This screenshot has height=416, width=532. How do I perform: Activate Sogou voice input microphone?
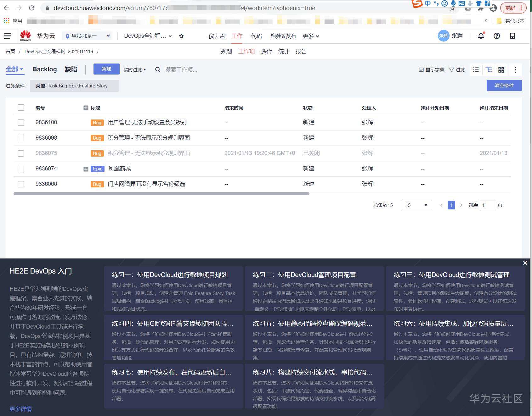pos(453,3)
